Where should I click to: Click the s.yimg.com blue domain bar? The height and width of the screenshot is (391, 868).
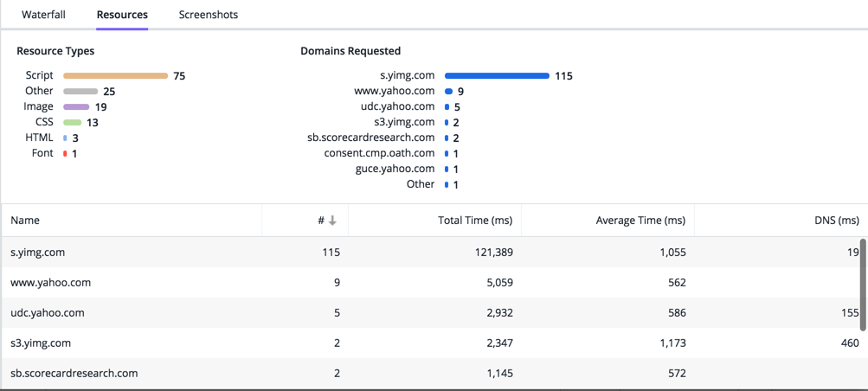coord(497,76)
